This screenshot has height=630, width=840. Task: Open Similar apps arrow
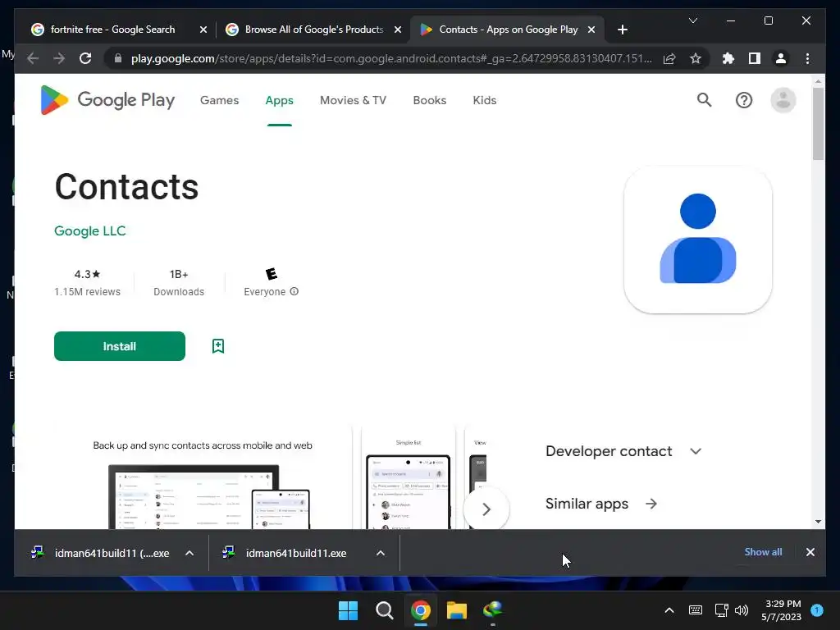tap(651, 504)
